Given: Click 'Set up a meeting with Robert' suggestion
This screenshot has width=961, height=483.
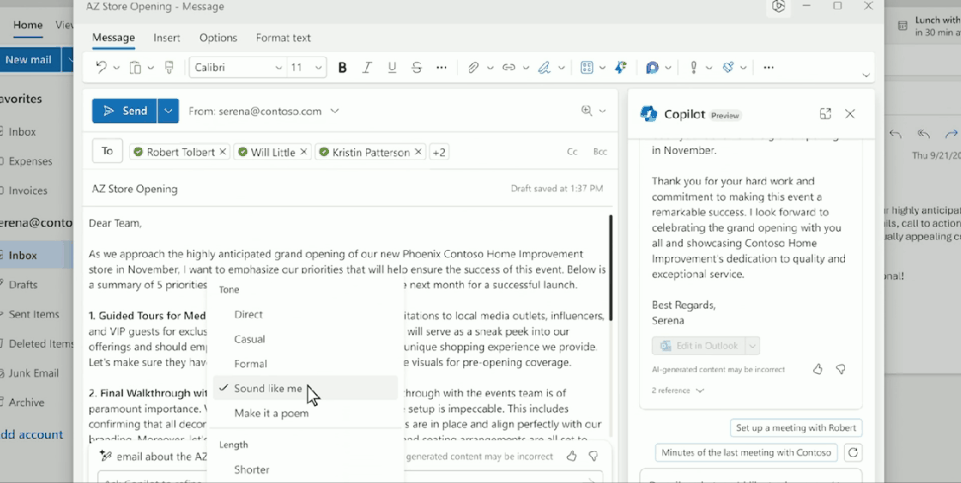Looking at the screenshot, I should [795, 428].
